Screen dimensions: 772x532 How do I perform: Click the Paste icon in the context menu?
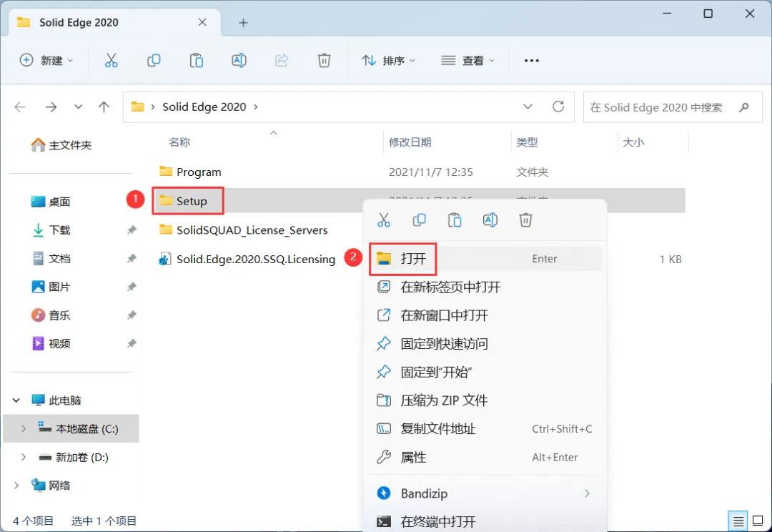click(455, 220)
